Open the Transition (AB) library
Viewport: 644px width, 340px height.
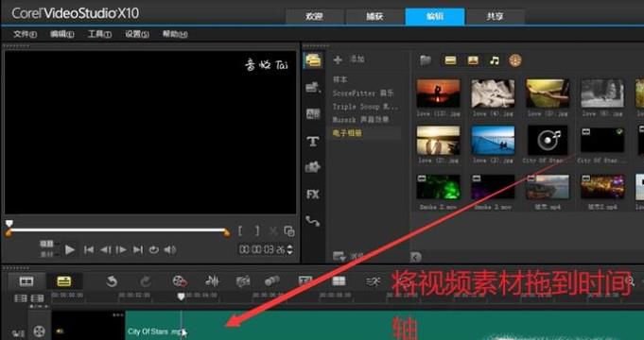[313, 113]
